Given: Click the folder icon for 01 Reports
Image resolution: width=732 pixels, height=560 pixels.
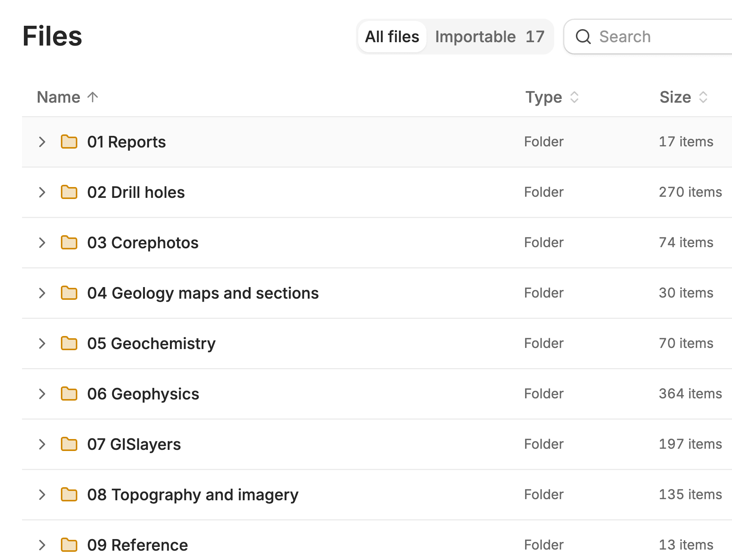Looking at the screenshot, I should tap(69, 142).
